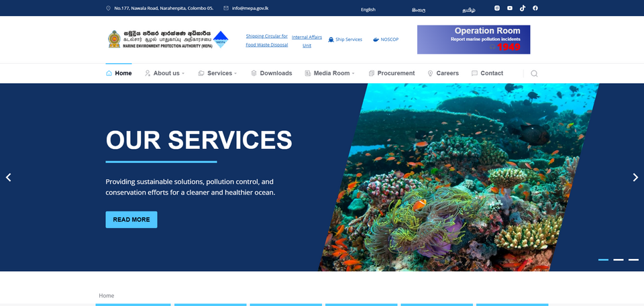Click the stack icon beside Downloads
This screenshot has height=306, width=644.
(x=254, y=74)
